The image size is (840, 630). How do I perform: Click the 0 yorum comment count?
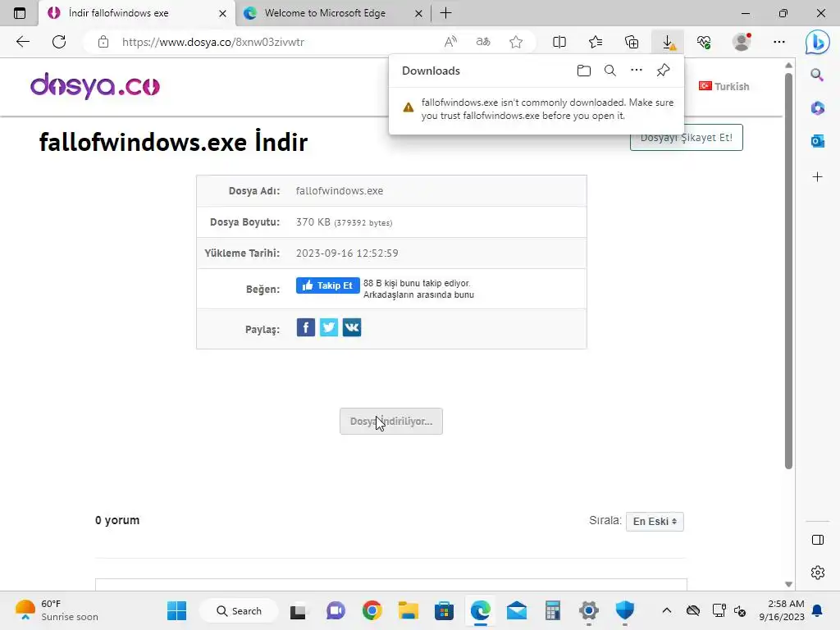[117, 520]
